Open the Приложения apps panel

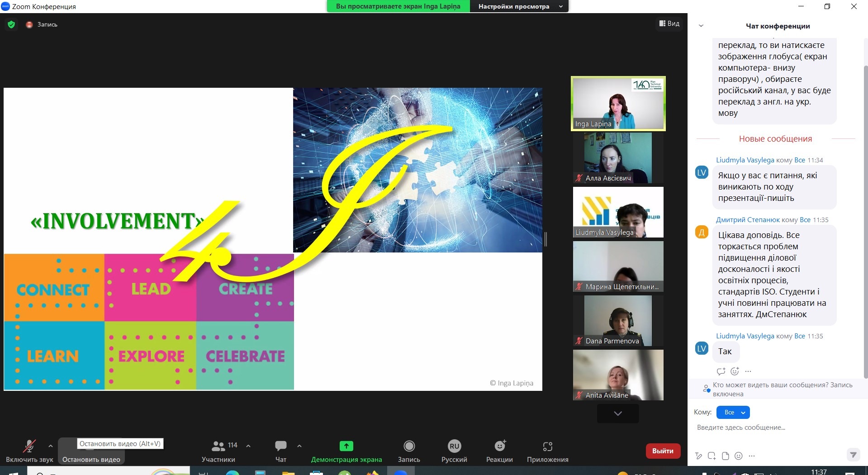pyautogui.click(x=548, y=451)
